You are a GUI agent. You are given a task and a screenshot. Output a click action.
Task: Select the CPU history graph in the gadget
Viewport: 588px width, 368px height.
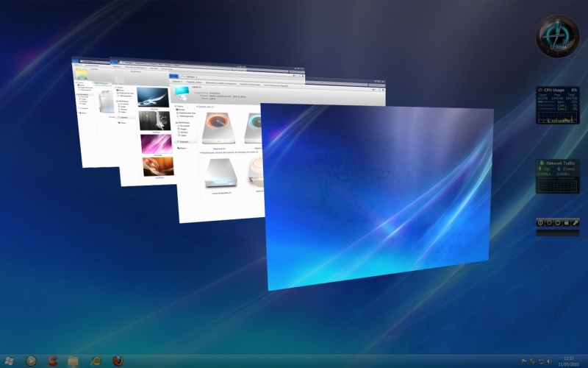[x=557, y=117]
